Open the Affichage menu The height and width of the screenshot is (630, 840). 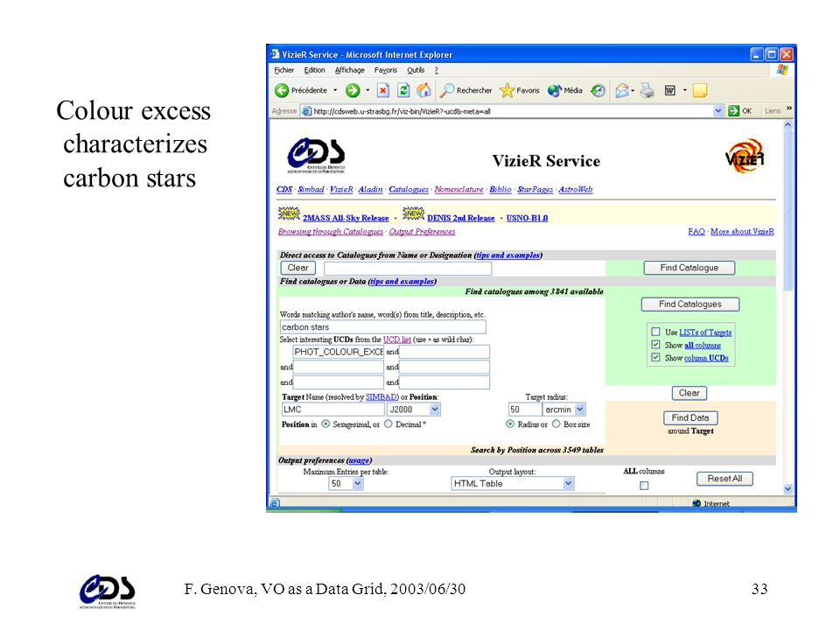(x=350, y=70)
